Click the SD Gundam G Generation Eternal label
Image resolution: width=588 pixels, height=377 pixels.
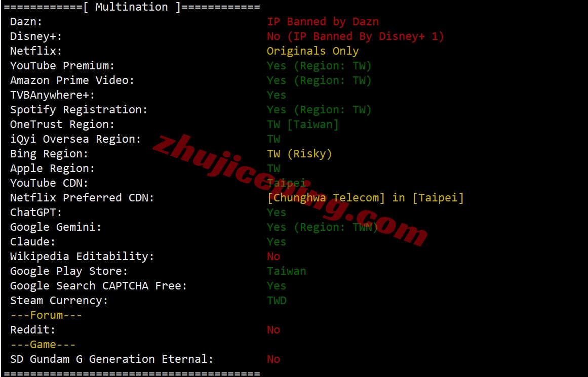pos(112,359)
